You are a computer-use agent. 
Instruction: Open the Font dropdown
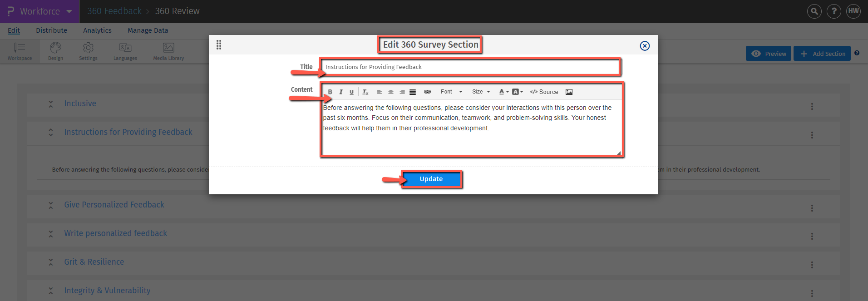tap(451, 92)
